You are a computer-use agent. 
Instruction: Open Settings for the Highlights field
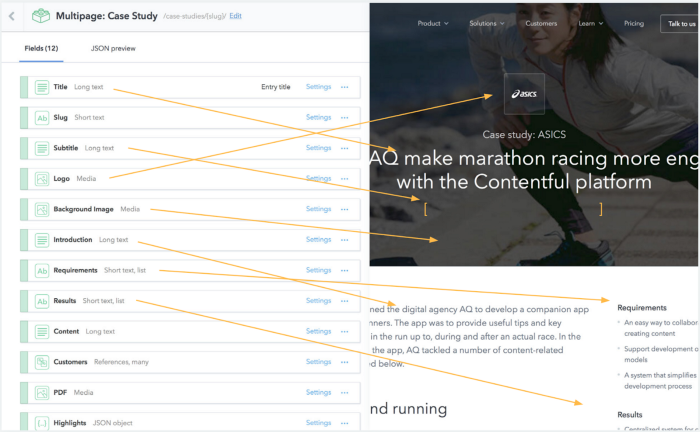click(318, 423)
